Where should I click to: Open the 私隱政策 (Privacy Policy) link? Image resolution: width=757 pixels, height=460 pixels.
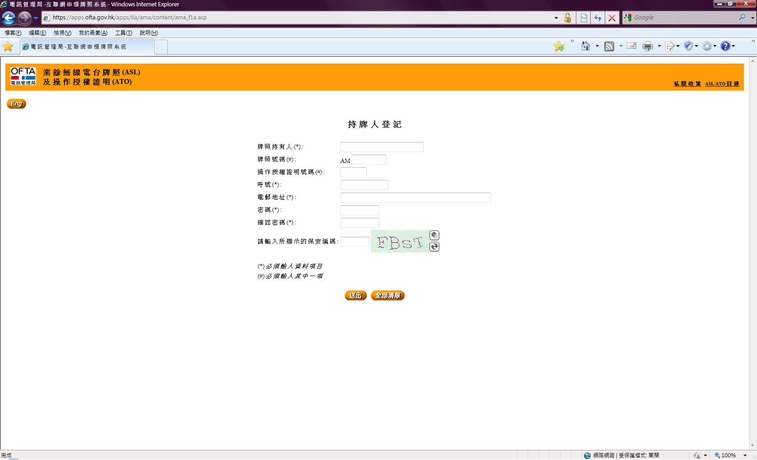[686, 83]
